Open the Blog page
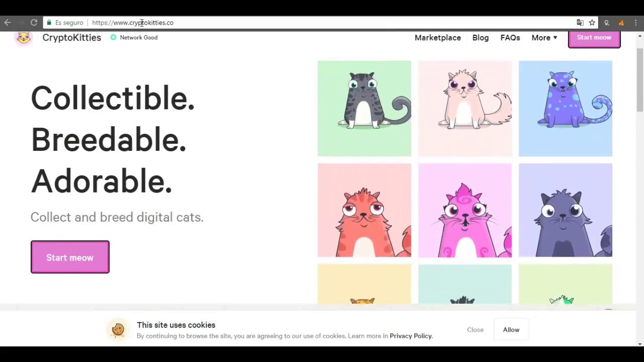The height and width of the screenshot is (362, 644). point(480,38)
